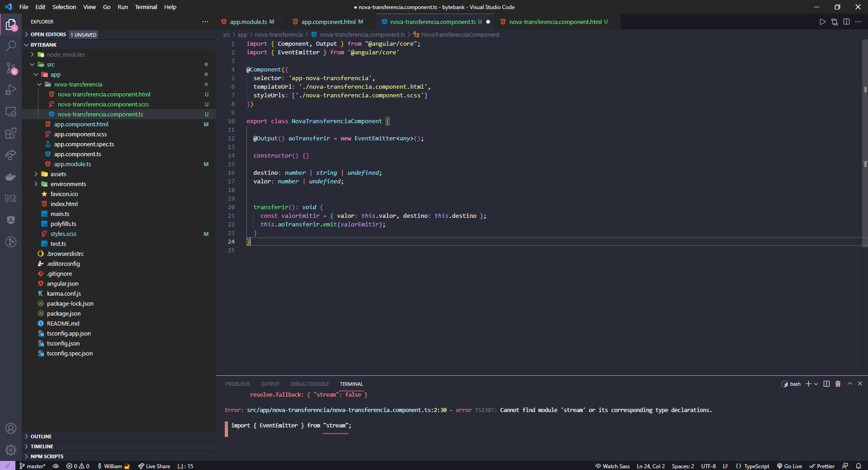
Task: Close the terminal panel
Action: [x=860, y=384]
